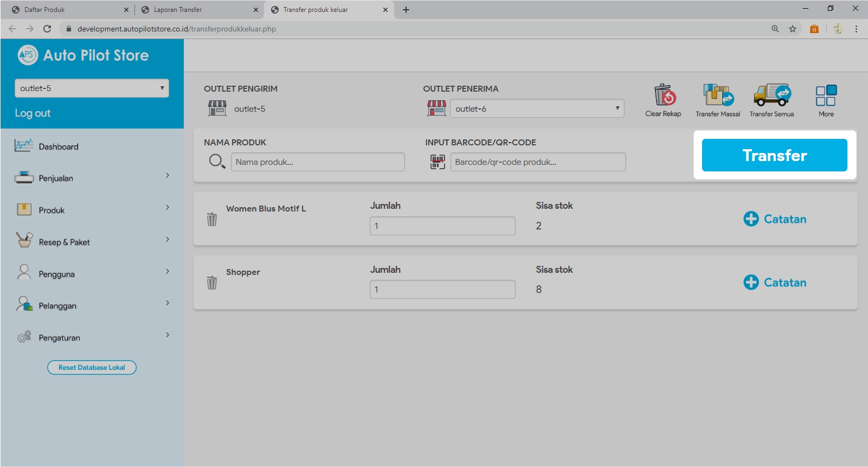Delete the Women Blus Motif L row
This screenshot has width=868, height=467.
coord(212,219)
